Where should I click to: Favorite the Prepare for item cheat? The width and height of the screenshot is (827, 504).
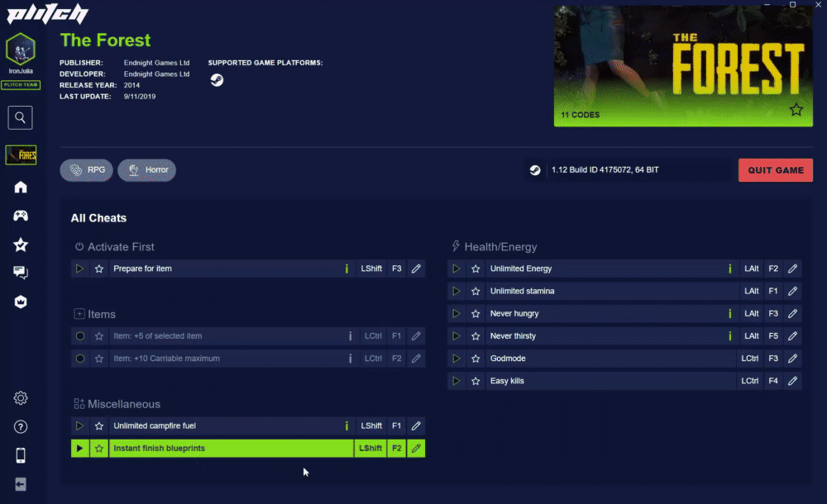(x=99, y=269)
